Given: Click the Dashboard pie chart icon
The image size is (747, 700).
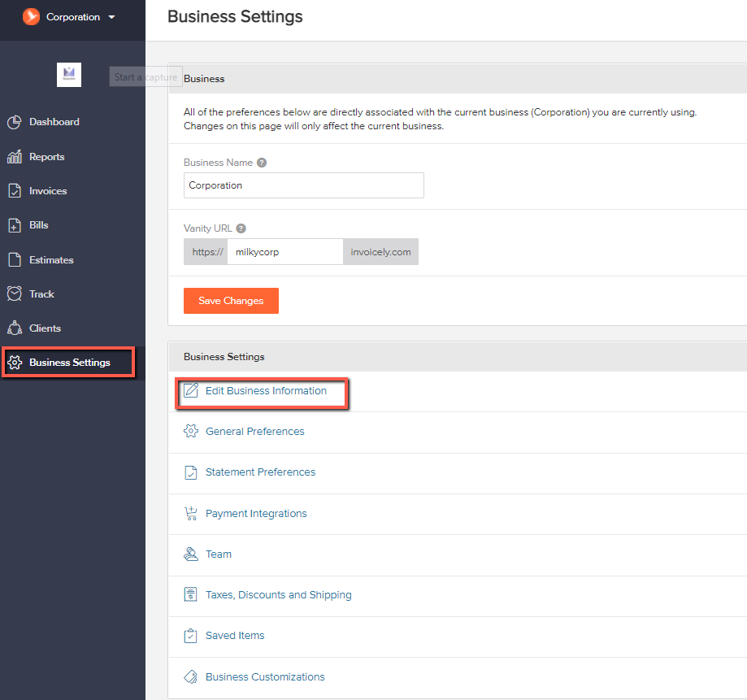Looking at the screenshot, I should pos(15,122).
